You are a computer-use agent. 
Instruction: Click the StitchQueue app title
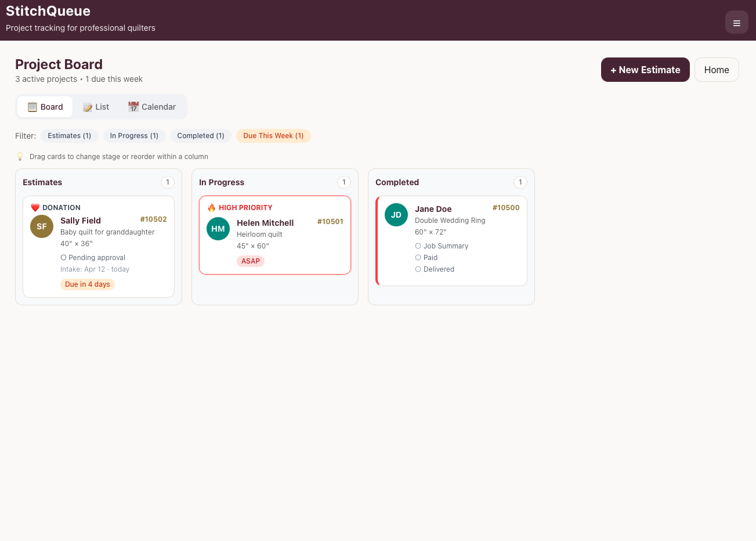point(48,11)
